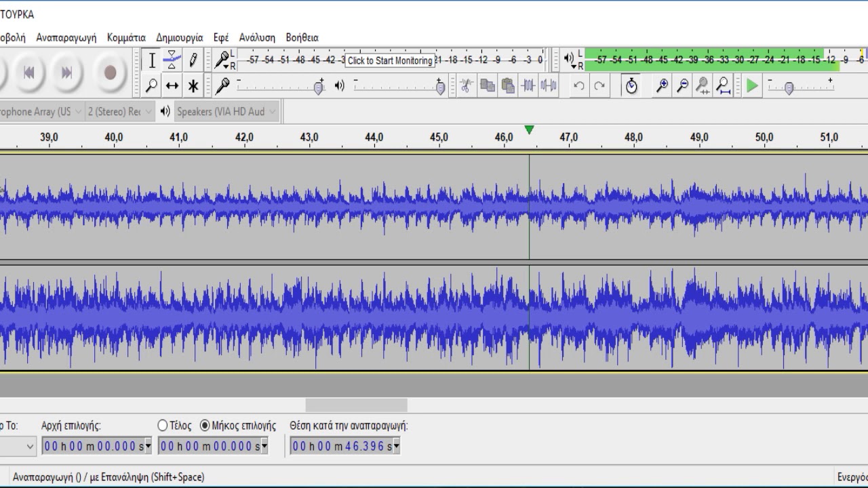868x488 pixels.
Task: Open the 2 (Stereo) recording channels dropdown
Action: click(x=119, y=112)
